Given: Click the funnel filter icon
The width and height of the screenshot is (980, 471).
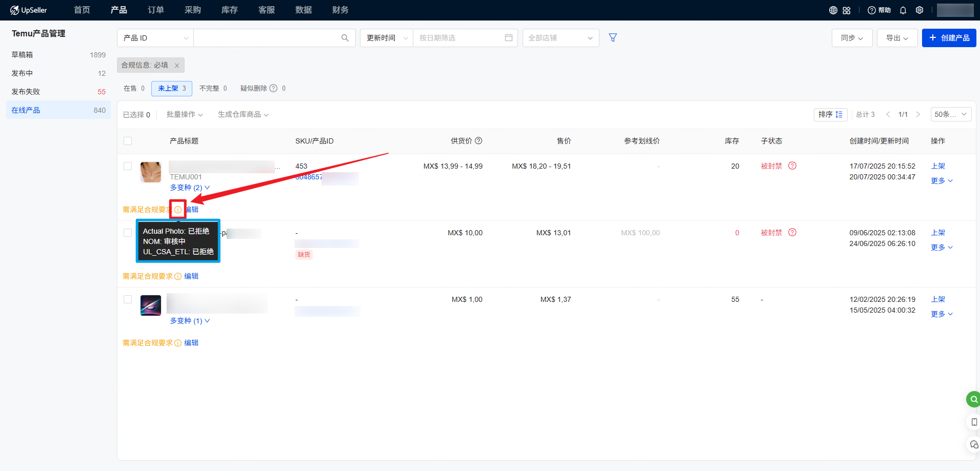Looking at the screenshot, I should (612, 37).
